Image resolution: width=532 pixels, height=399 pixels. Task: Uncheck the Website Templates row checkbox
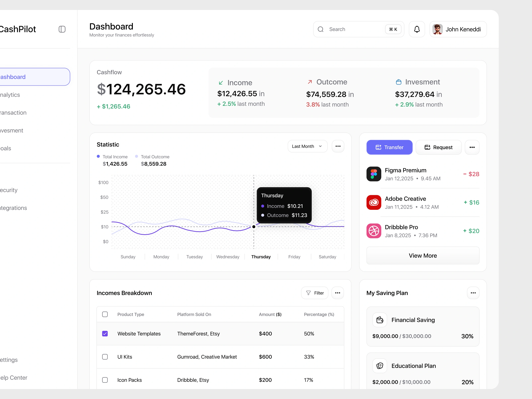(x=105, y=334)
